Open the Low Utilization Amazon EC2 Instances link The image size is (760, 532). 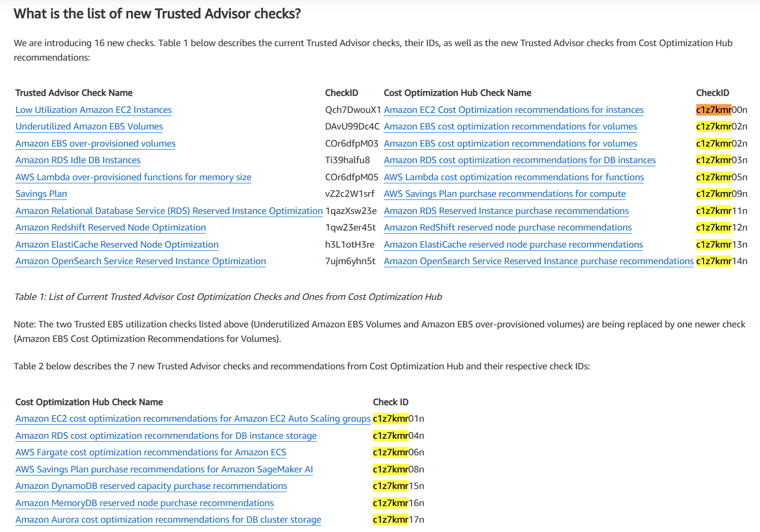pyautogui.click(x=93, y=110)
